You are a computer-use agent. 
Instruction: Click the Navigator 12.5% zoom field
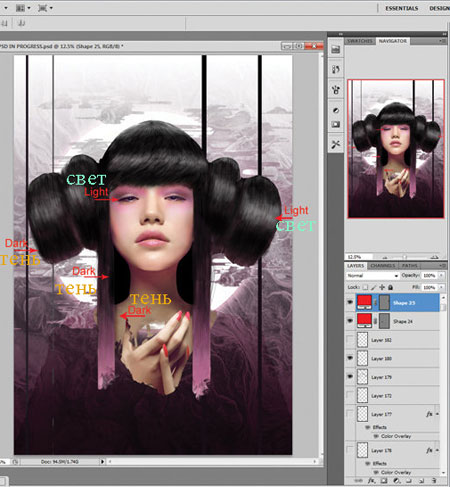click(359, 257)
